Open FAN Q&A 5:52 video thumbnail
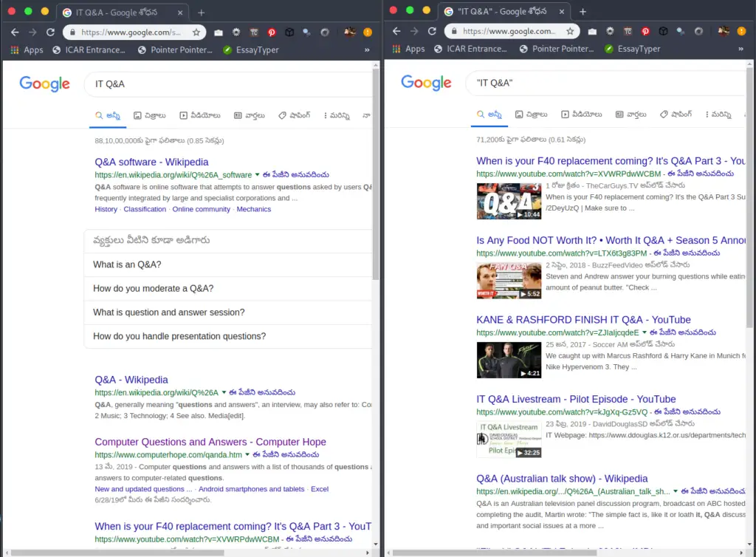 pos(509,281)
